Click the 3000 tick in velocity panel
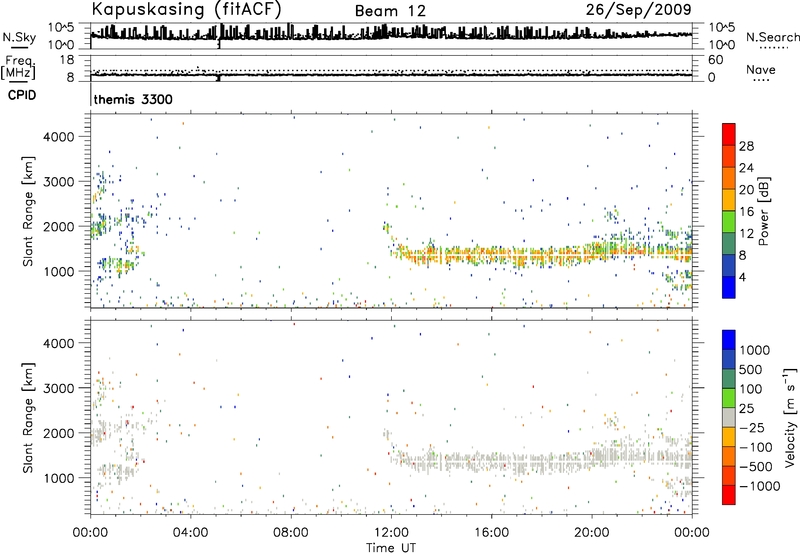 click(59, 388)
